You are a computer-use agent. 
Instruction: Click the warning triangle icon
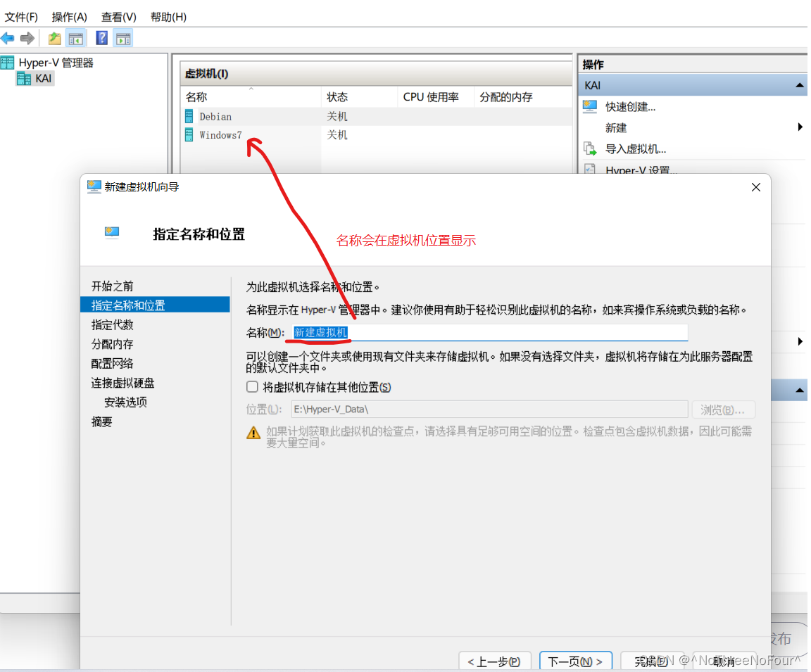pos(253,433)
